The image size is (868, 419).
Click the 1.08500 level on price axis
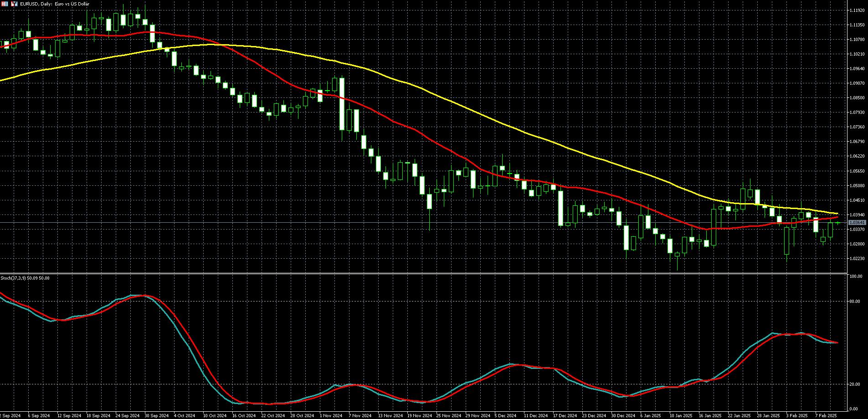pos(857,98)
